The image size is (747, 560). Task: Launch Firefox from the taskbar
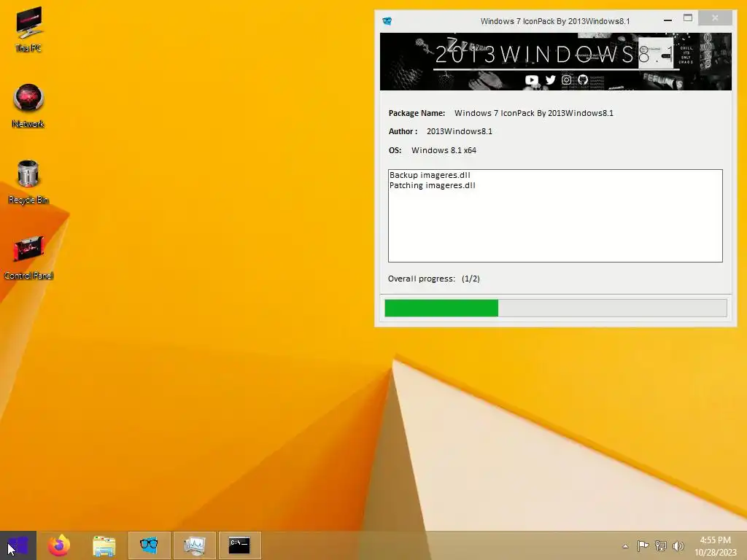click(59, 545)
